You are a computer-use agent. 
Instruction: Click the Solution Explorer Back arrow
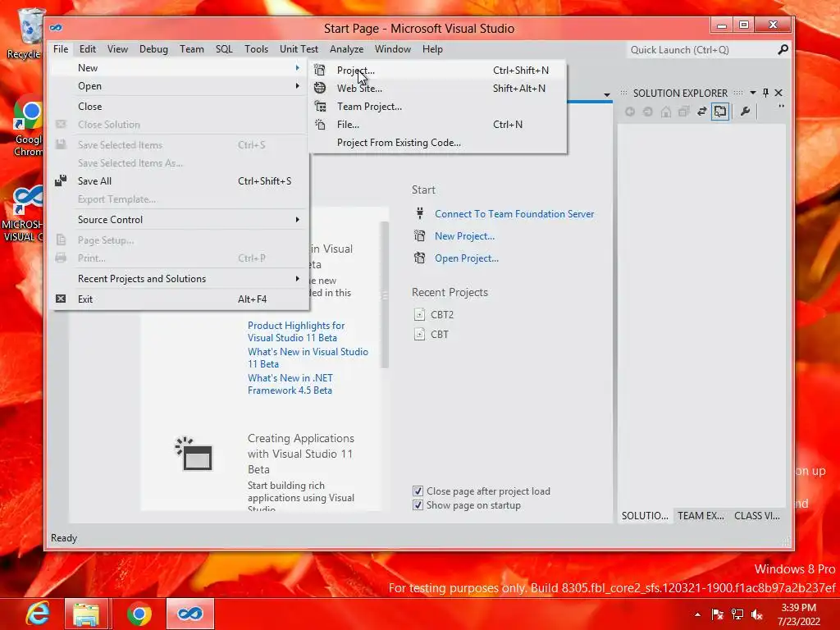[x=630, y=112]
